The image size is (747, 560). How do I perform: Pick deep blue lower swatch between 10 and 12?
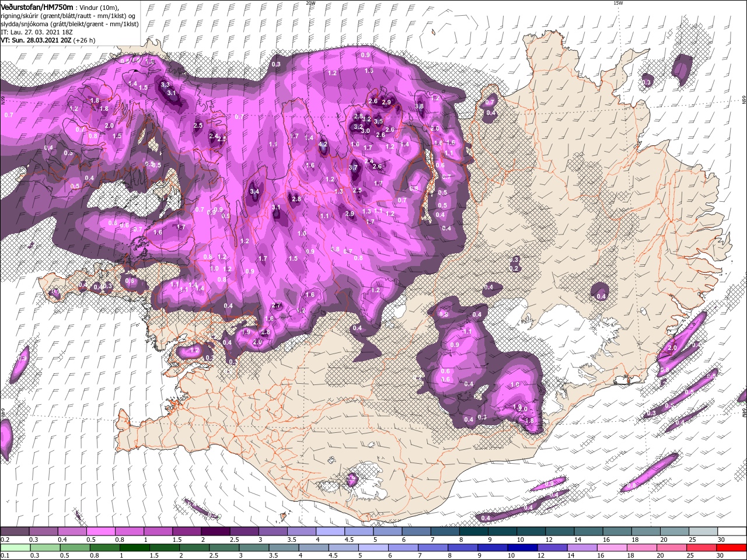point(523,547)
